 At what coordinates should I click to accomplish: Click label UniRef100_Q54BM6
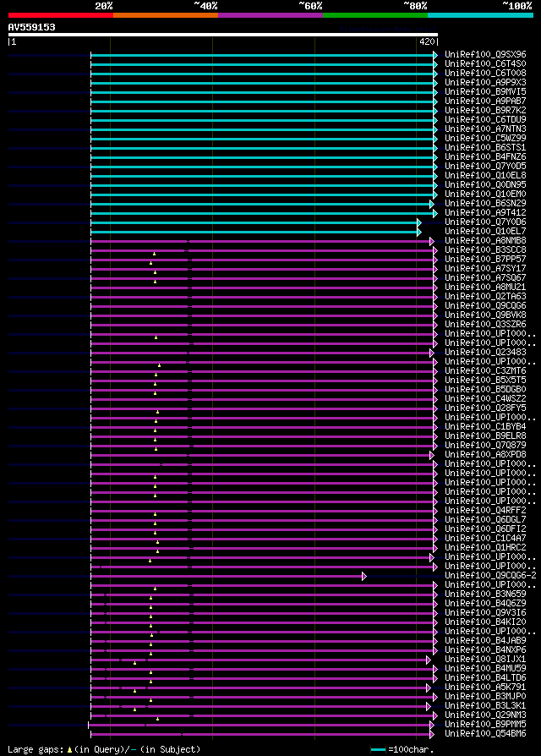[x=485, y=734]
